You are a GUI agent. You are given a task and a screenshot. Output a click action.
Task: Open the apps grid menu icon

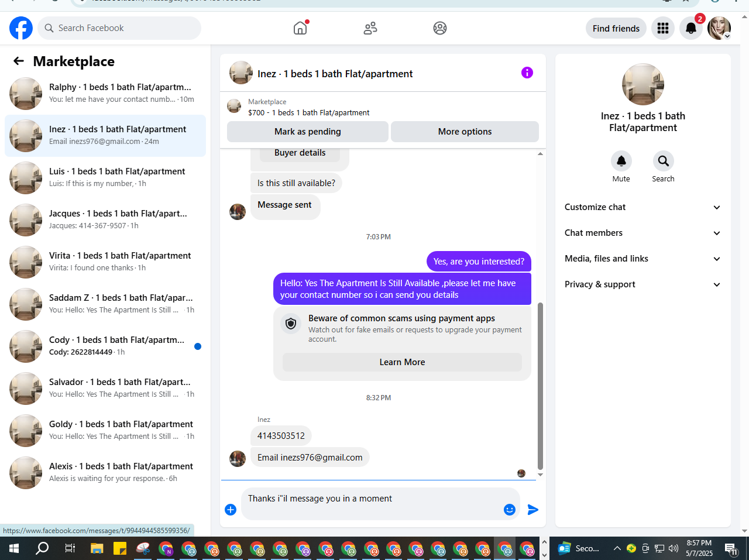[663, 28]
